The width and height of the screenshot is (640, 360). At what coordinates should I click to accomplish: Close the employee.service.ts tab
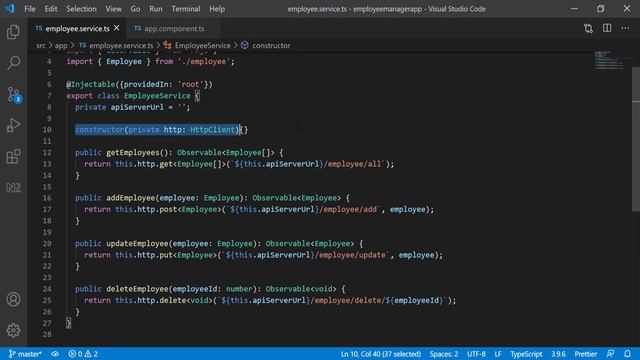click(x=117, y=28)
